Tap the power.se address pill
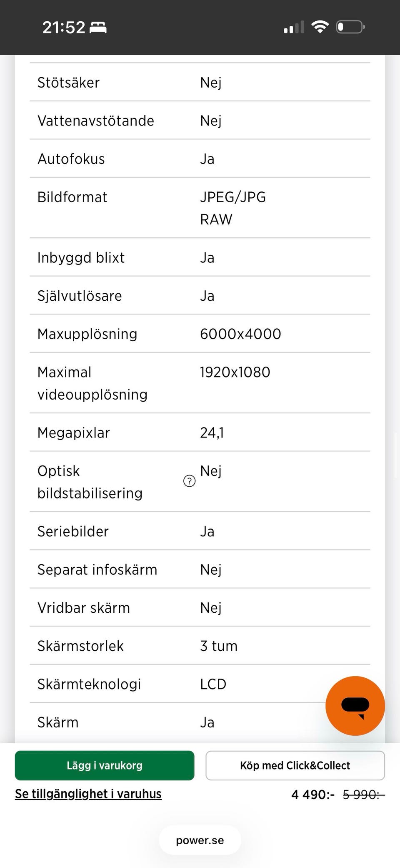 200,840
